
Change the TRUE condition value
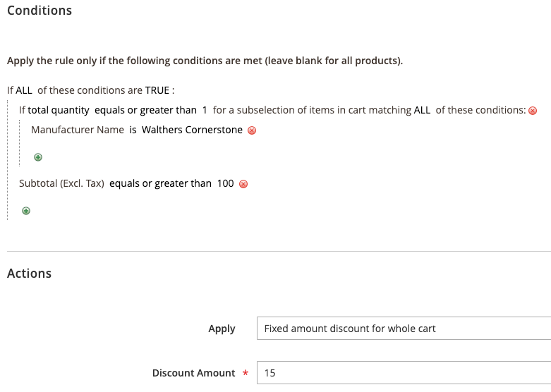click(x=157, y=90)
